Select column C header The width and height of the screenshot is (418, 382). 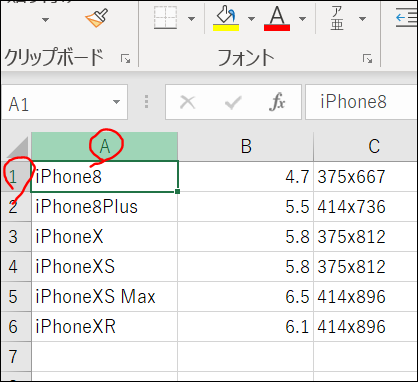coord(366,146)
